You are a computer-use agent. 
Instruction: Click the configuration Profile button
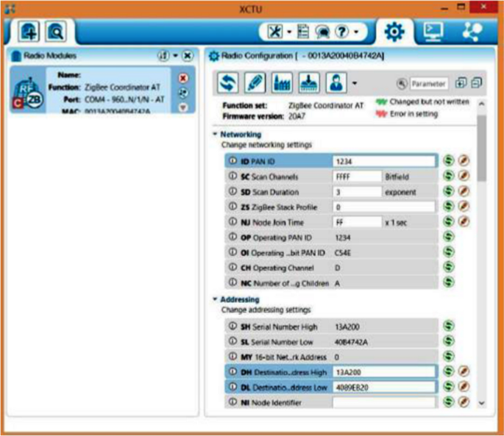tap(336, 82)
